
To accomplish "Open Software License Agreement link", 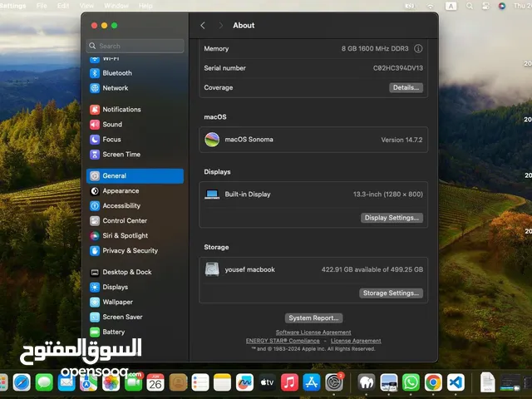I will click(x=313, y=332).
